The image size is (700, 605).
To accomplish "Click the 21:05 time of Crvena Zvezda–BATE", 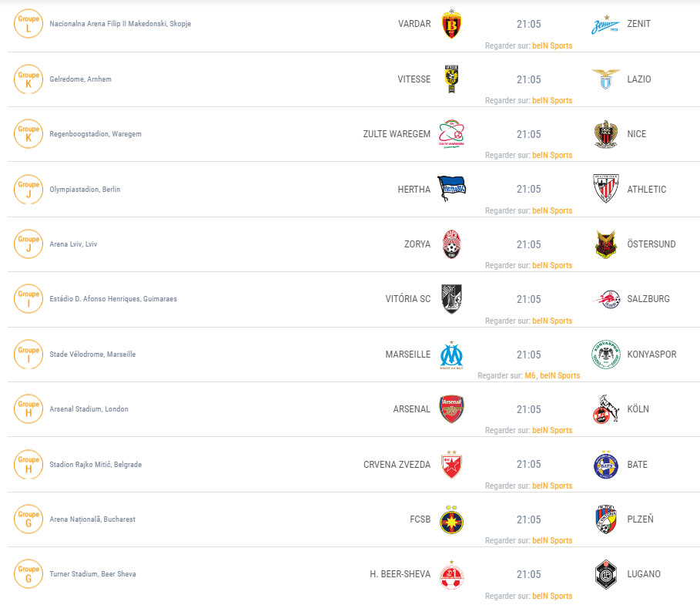I will click(x=528, y=464).
